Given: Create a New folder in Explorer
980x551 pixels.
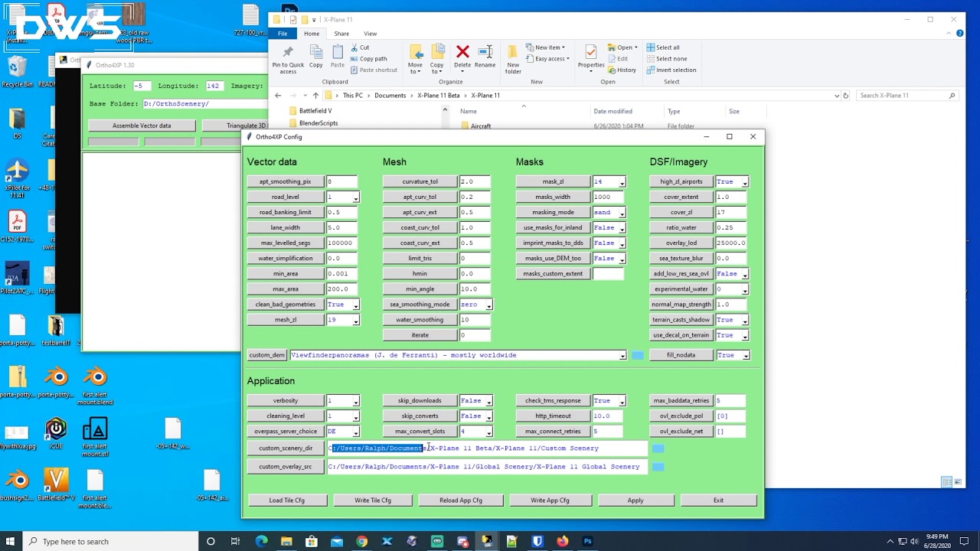Looking at the screenshot, I should [513, 60].
